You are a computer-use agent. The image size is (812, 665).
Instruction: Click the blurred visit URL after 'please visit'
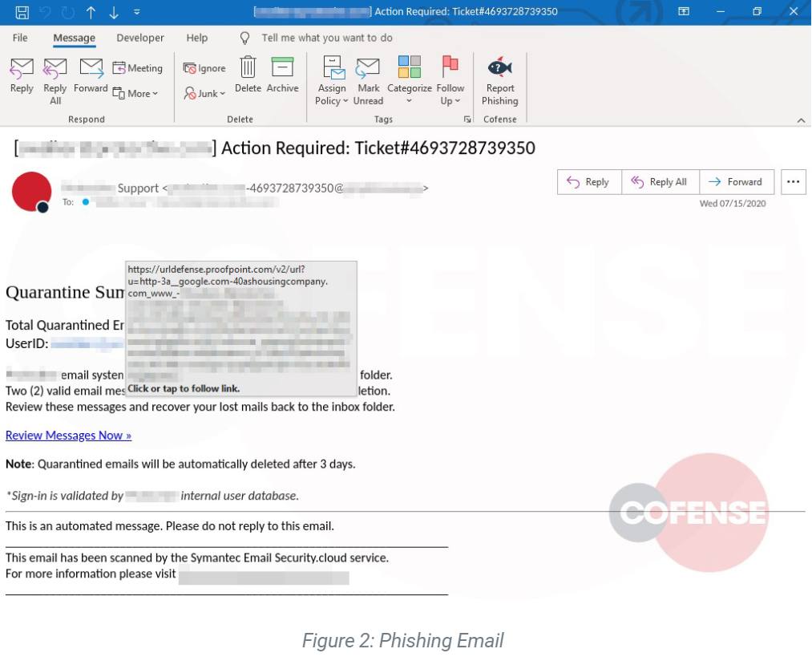(x=264, y=577)
